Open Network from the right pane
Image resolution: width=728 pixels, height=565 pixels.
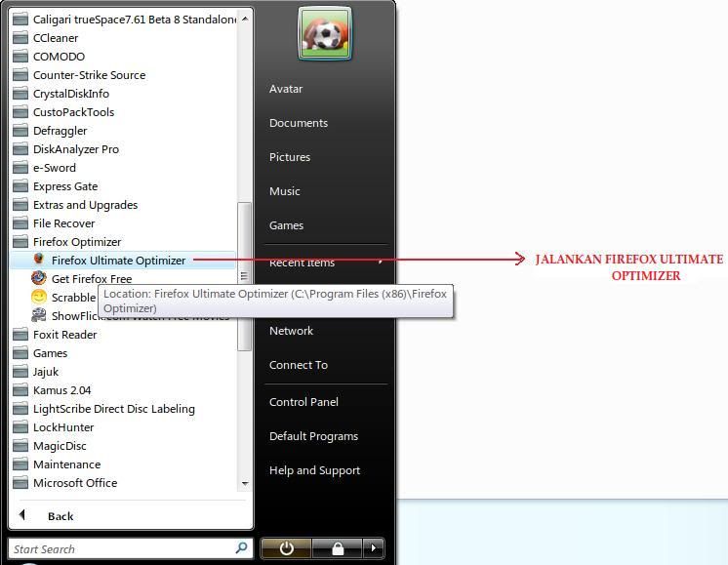(291, 331)
